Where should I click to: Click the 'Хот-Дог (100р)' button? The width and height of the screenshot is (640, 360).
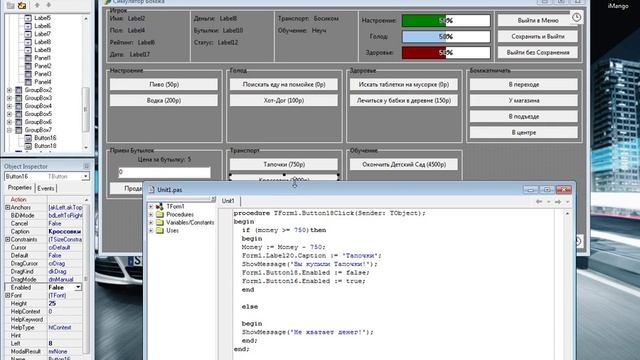(x=284, y=100)
